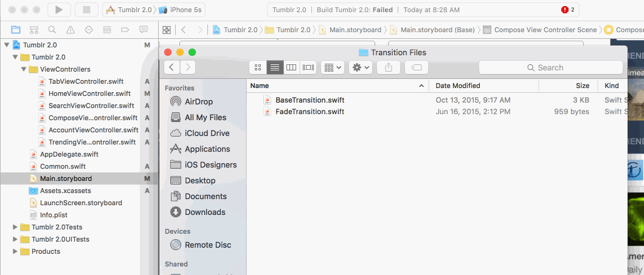
Task: Open Downloads in Finder sidebar
Action: pyautogui.click(x=198, y=212)
